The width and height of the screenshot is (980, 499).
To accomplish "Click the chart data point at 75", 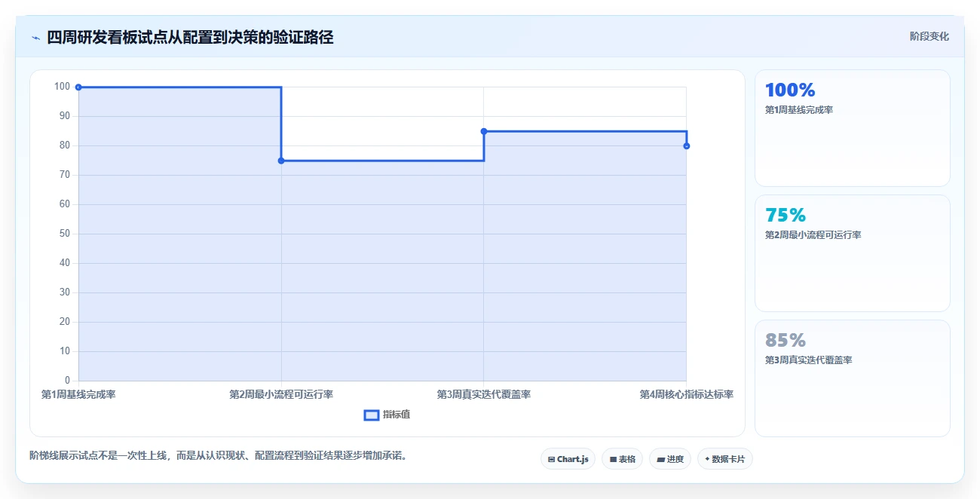I will (x=281, y=161).
